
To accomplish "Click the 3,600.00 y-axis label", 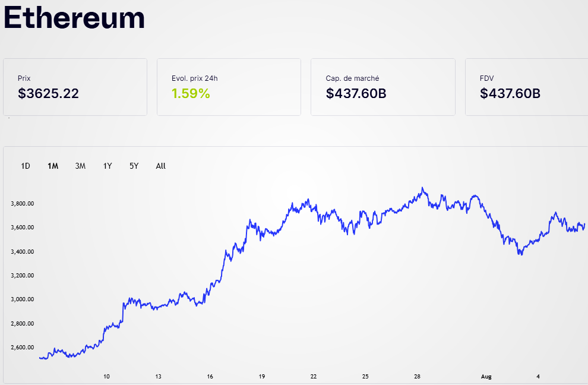I will pyautogui.click(x=23, y=227).
